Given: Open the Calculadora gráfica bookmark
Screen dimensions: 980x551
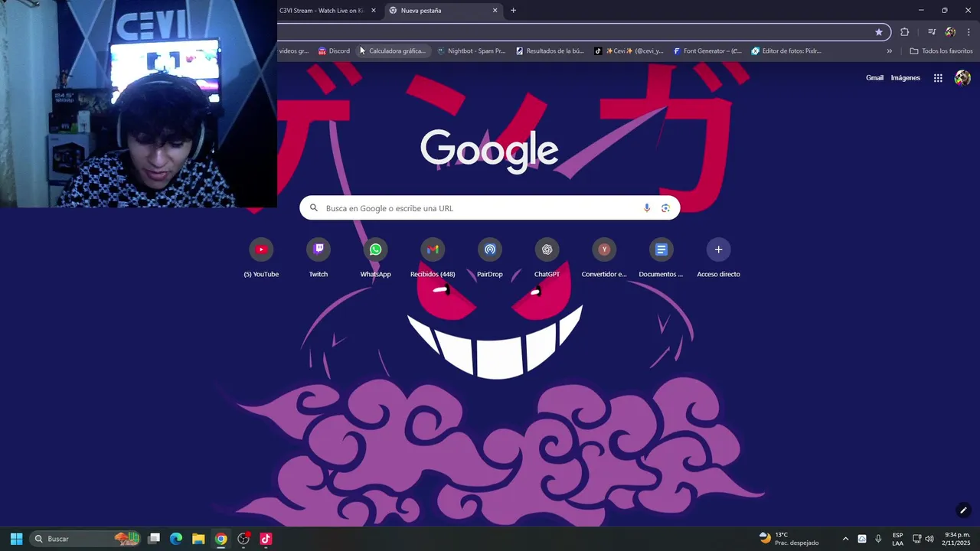Looking at the screenshot, I should click(x=392, y=51).
